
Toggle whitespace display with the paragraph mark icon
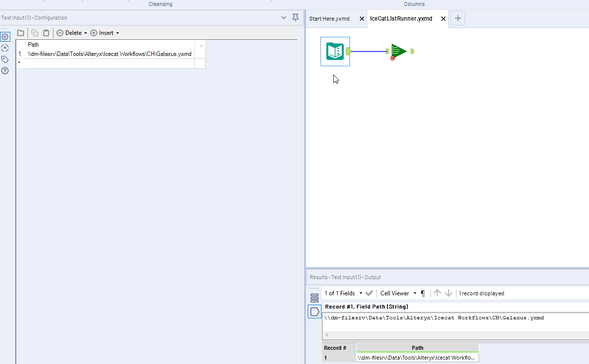pos(422,293)
